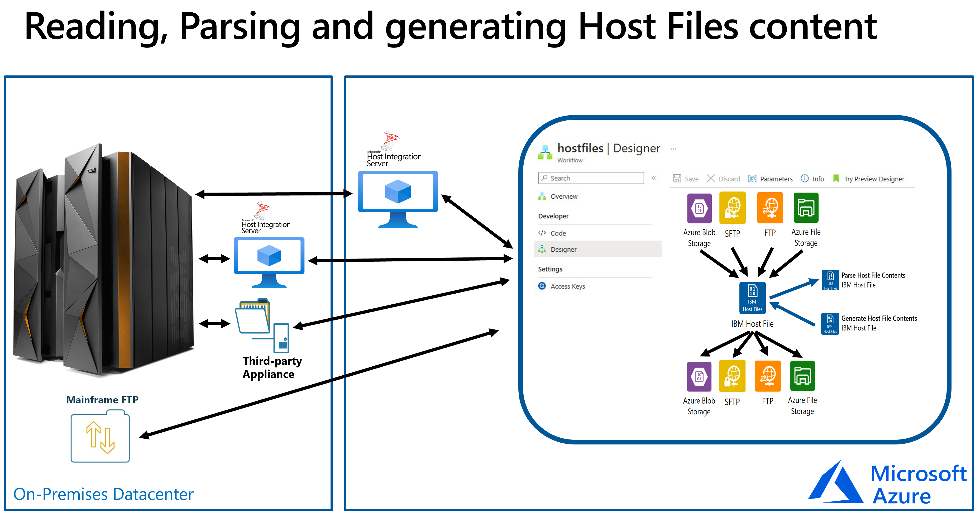
Task: Click the "On-Premises Datacenter" label
Action: pos(103,495)
